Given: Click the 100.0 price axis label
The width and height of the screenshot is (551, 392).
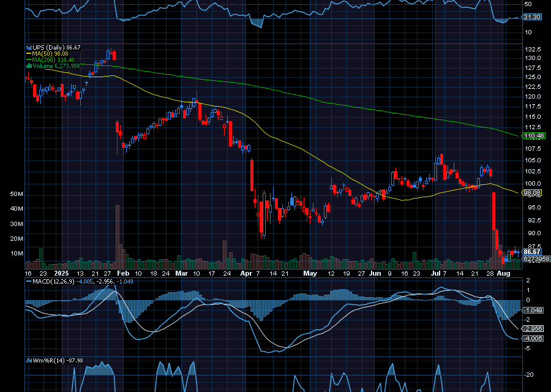Looking at the screenshot, I should [533, 184].
